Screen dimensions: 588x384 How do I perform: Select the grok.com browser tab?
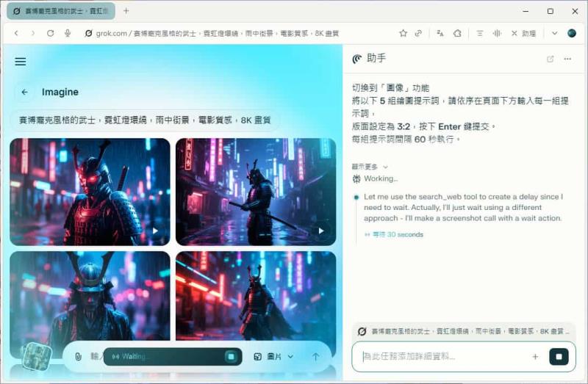click(x=61, y=11)
